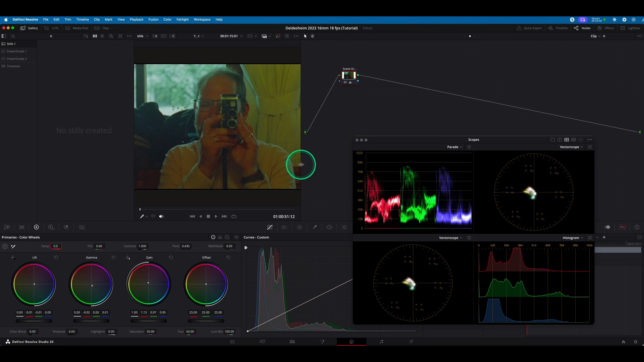Open the Effects library
644x362 pixels.
click(606, 28)
